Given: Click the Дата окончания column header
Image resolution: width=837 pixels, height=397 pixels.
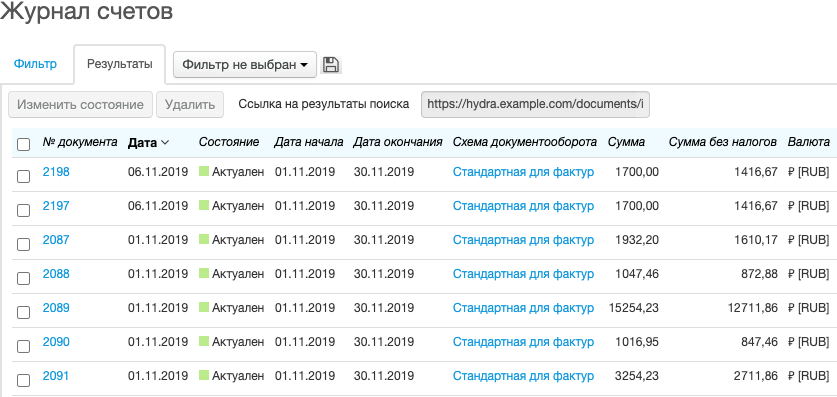Looking at the screenshot, I should coord(398,142).
